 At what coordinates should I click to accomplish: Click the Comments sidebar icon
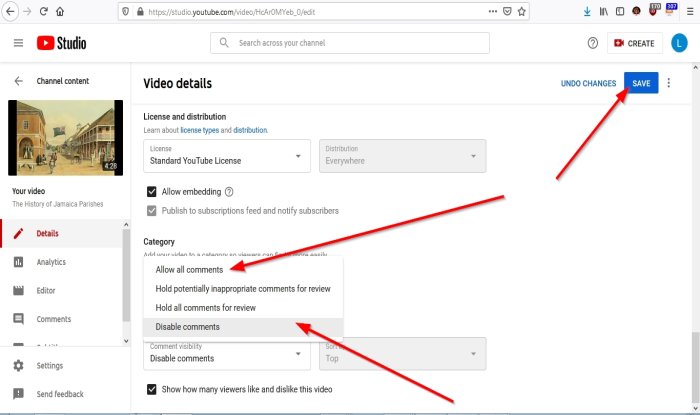[x=18, y=319]
